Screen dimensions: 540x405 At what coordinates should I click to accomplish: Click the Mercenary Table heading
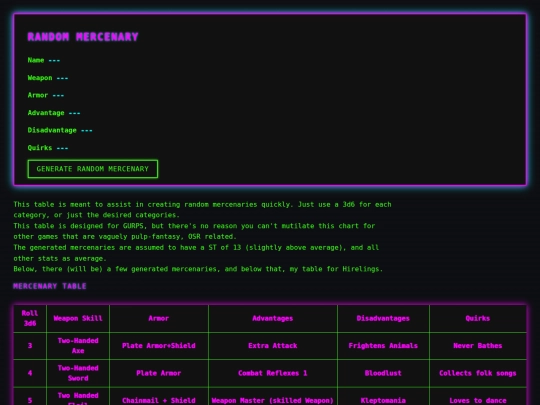pos(50,286)
